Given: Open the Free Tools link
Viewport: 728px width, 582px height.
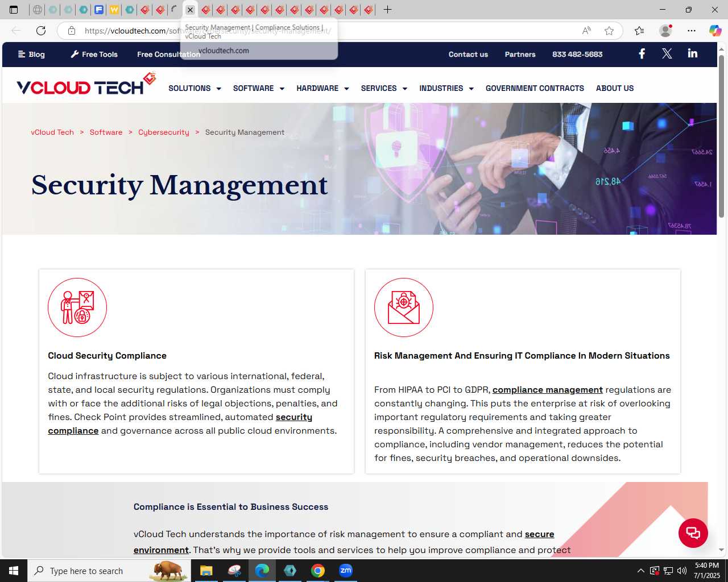Looking at the screenshot, I should 94,54.
